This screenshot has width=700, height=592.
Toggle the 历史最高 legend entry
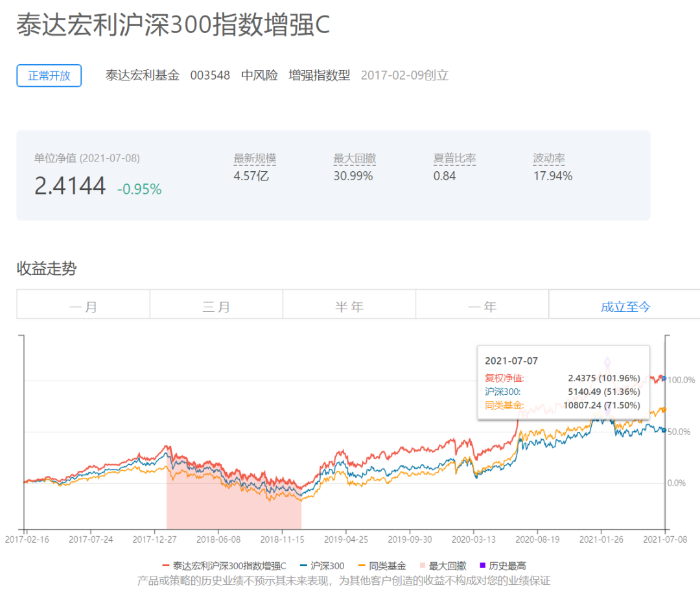pyautogui.click(x=503, y=565)
